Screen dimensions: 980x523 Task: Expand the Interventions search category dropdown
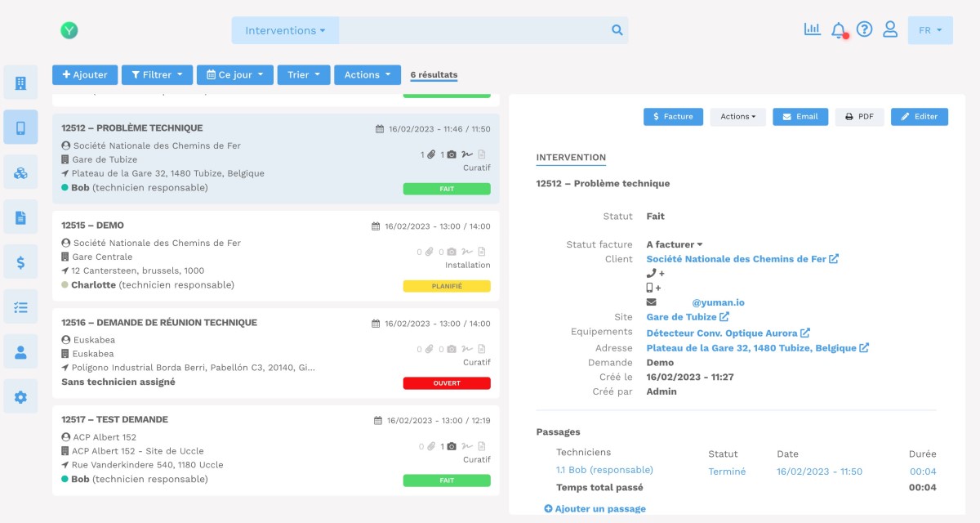point(285,30)
